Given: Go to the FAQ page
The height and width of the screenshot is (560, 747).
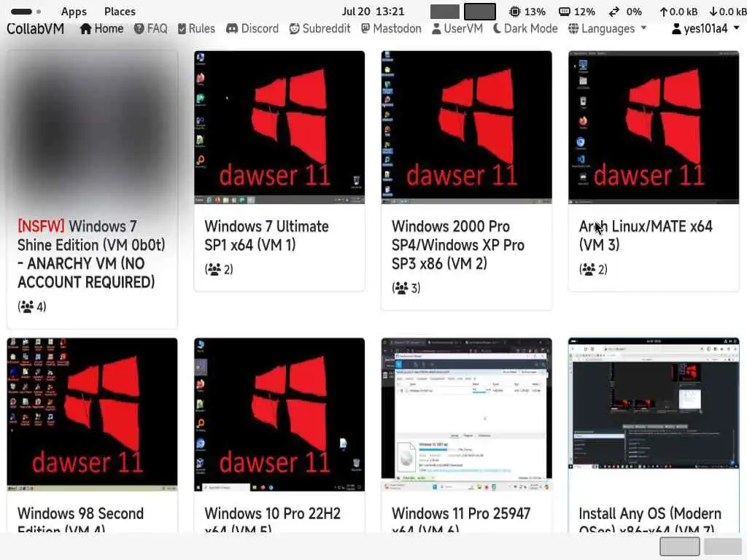Looking at the screenshot, I should [150, 28].
